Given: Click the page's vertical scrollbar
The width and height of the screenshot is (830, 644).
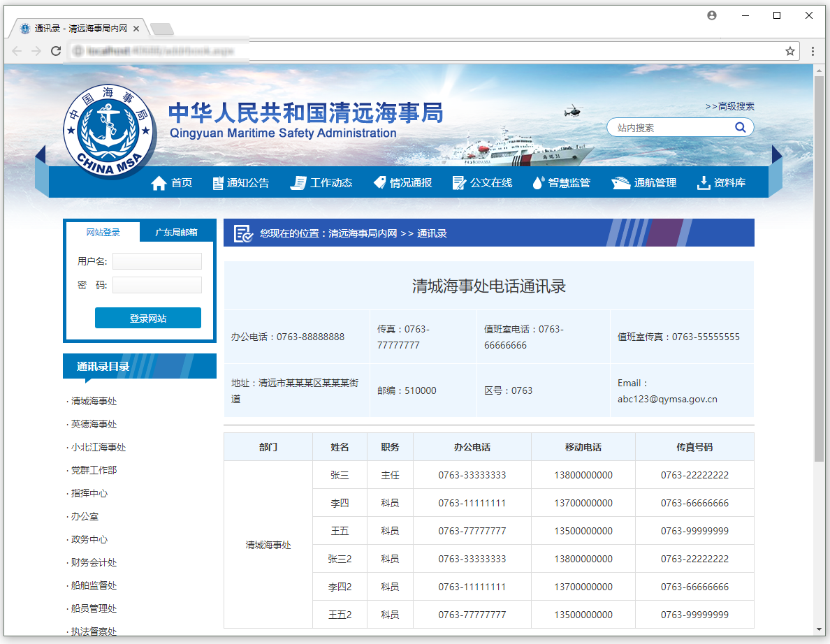Looking at the screenshot, I should coord(820,279).
